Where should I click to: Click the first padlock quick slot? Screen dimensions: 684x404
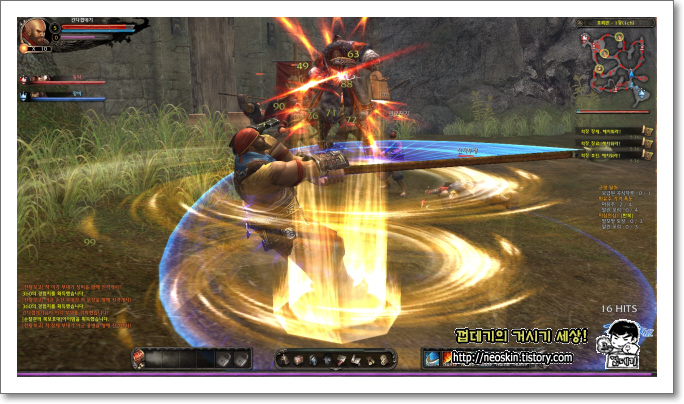click(x=224, y=360)
